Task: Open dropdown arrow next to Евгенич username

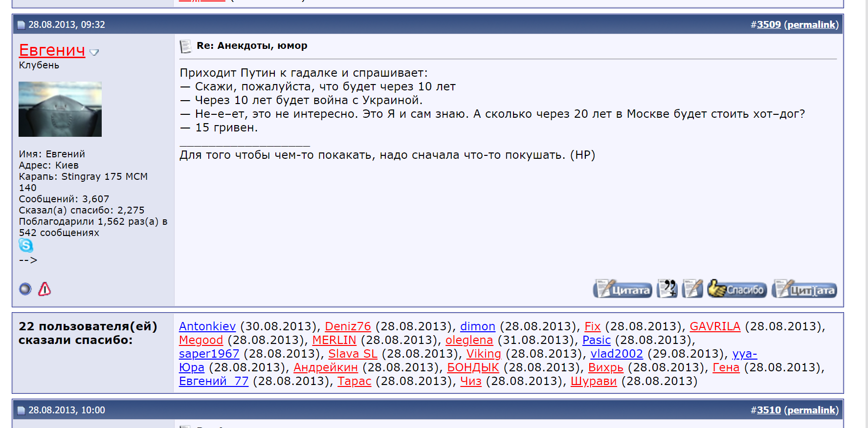Action: tap(94, 52)
